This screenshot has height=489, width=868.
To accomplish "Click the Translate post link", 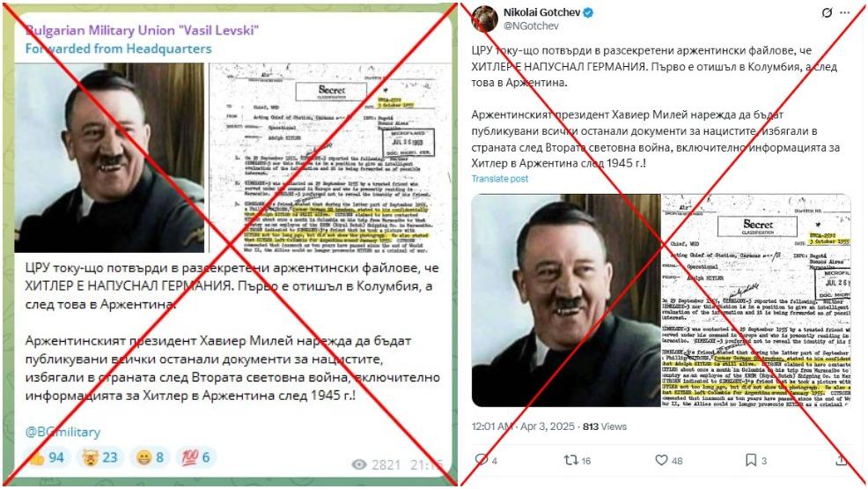I will tap(499, 178).
